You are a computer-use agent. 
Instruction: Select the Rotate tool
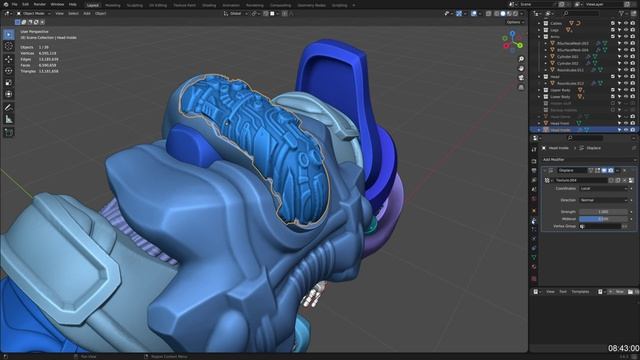tap(9, 71)
